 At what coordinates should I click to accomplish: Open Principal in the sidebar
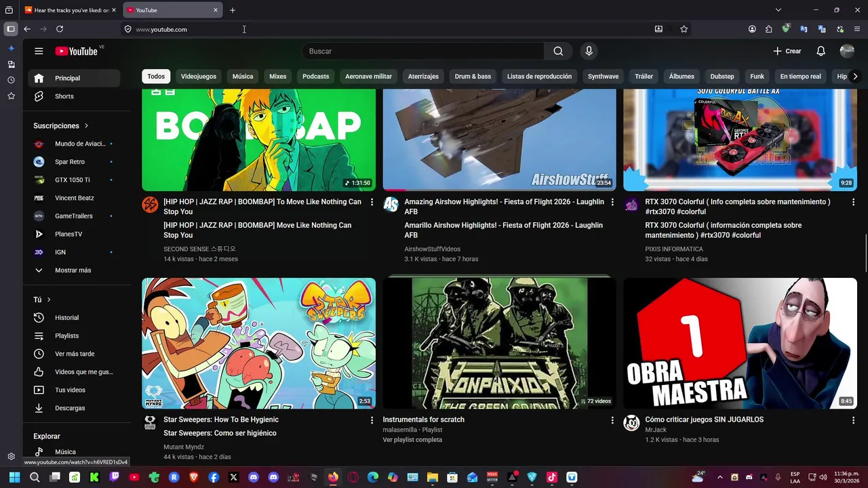click(x=74, y=78)
